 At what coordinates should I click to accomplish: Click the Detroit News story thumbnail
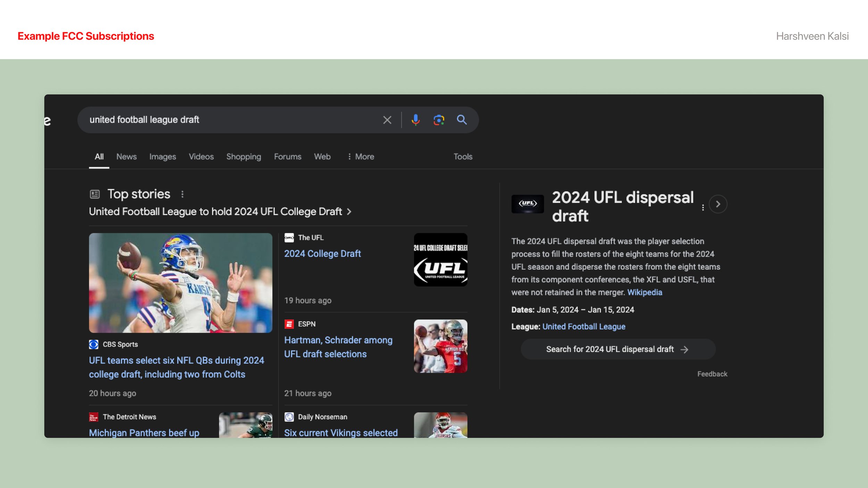tap(245, 425)
